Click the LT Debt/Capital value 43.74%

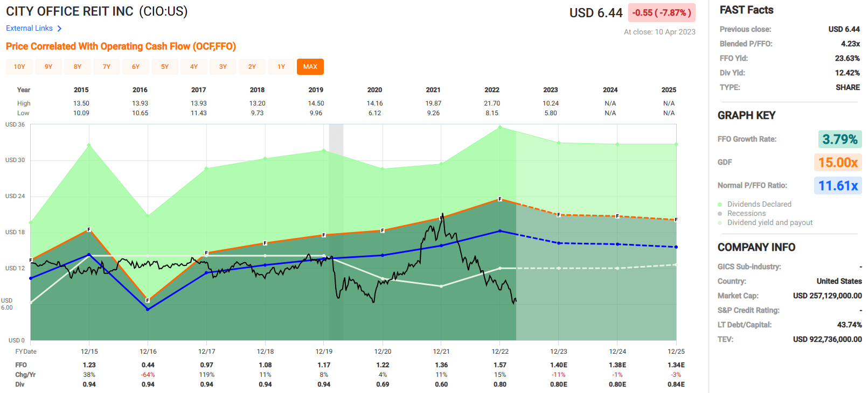click(849, 325)
